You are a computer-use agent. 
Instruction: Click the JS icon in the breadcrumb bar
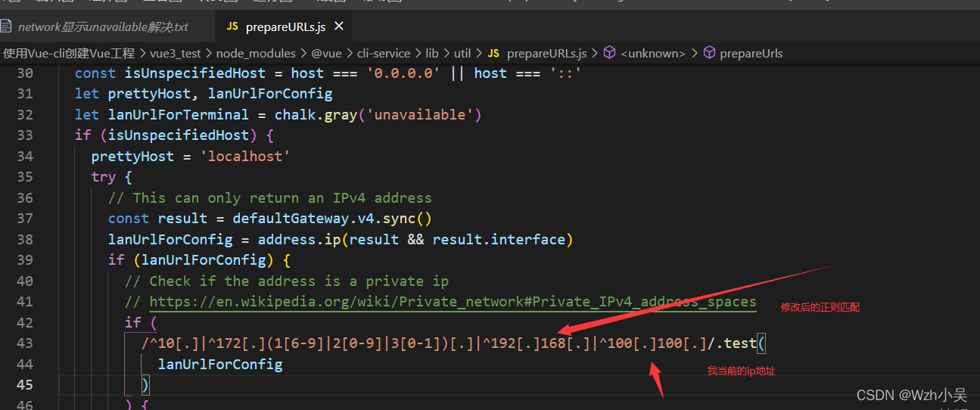pyautogui.click(x=493, y=54)
